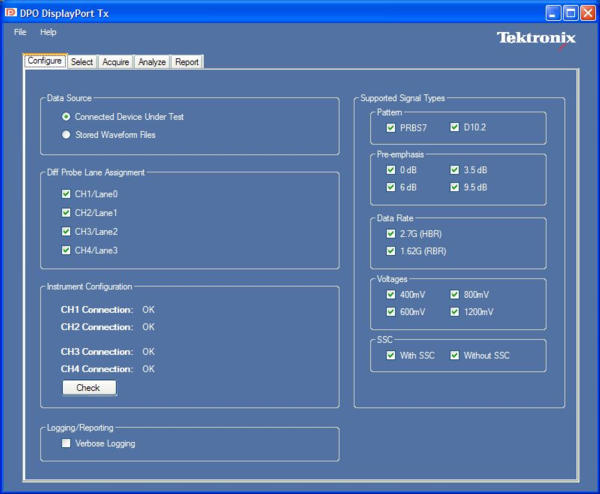Click the DPO DisplayPort app title icon
Viewport: 600px width, 494px height.
coord(12,12)
